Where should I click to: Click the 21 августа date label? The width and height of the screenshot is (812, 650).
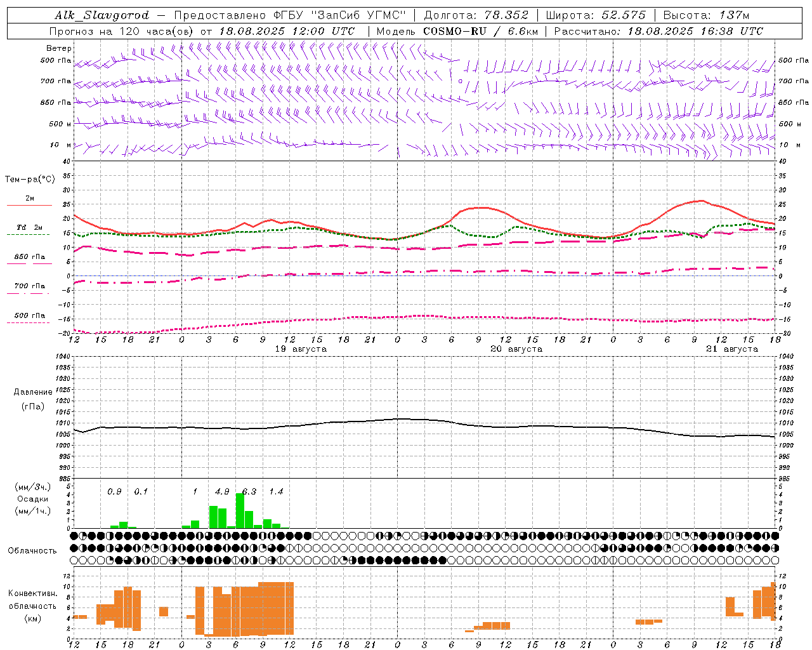732,349
